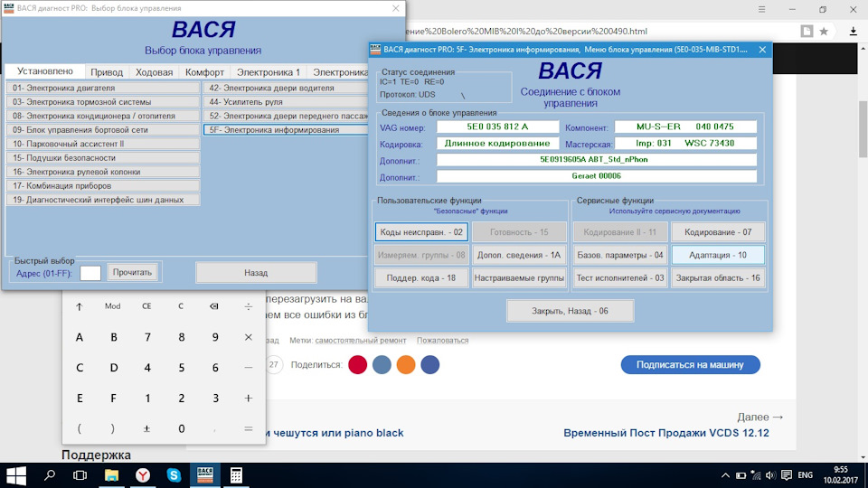Share via dark blue circle icon

tap(430, 364)
